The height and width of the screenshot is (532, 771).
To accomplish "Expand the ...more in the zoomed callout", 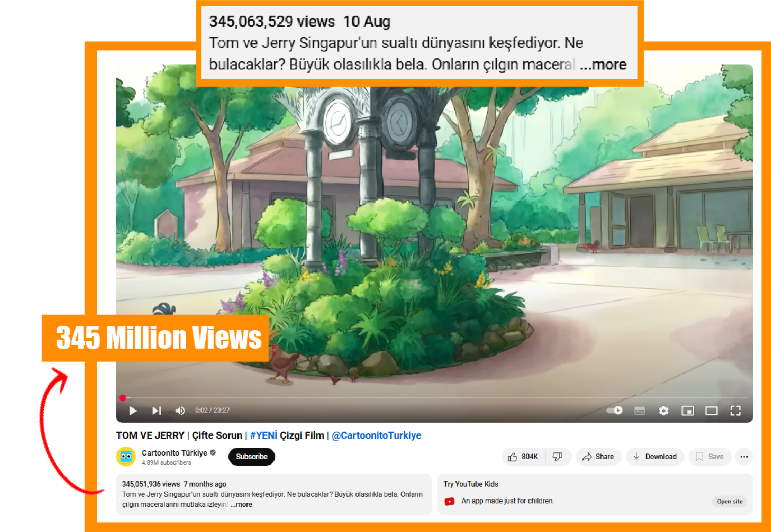I will [603, 64].
